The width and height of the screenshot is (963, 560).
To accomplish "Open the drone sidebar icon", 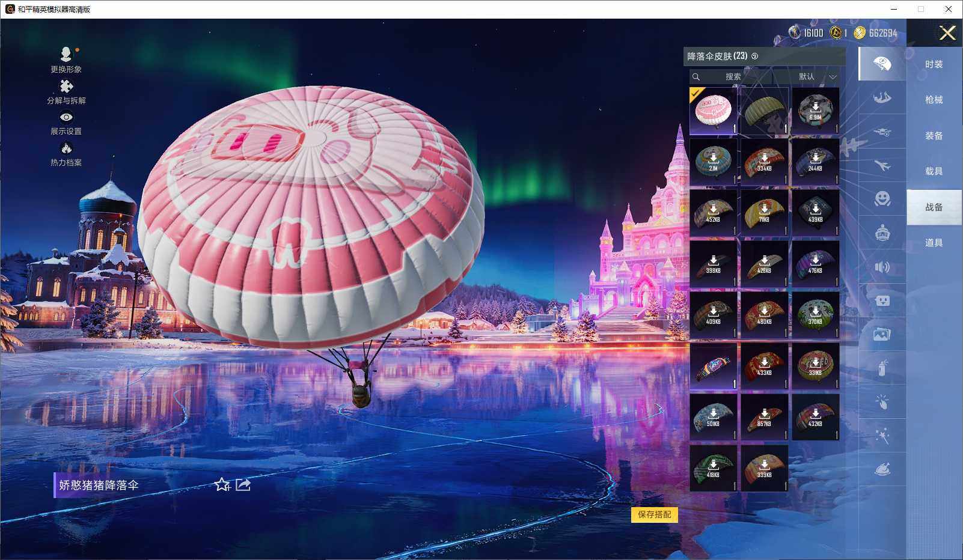I will click(882, 132).
